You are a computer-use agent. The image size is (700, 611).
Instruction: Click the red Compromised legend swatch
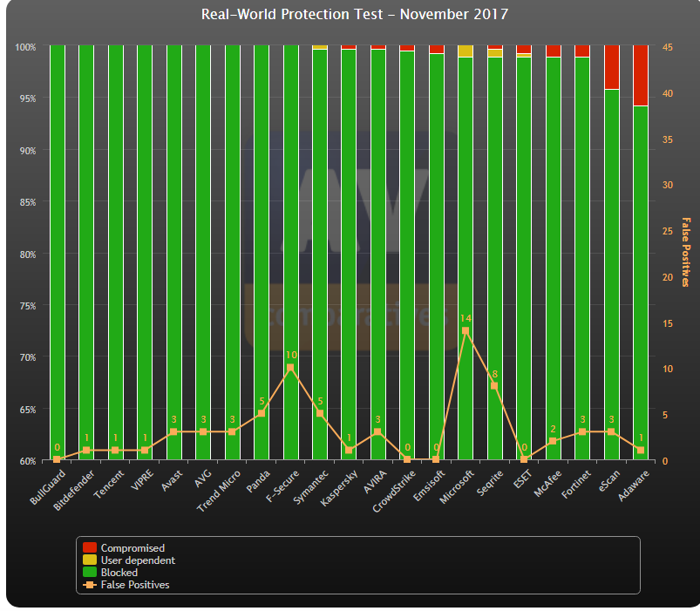pos(90,547)
